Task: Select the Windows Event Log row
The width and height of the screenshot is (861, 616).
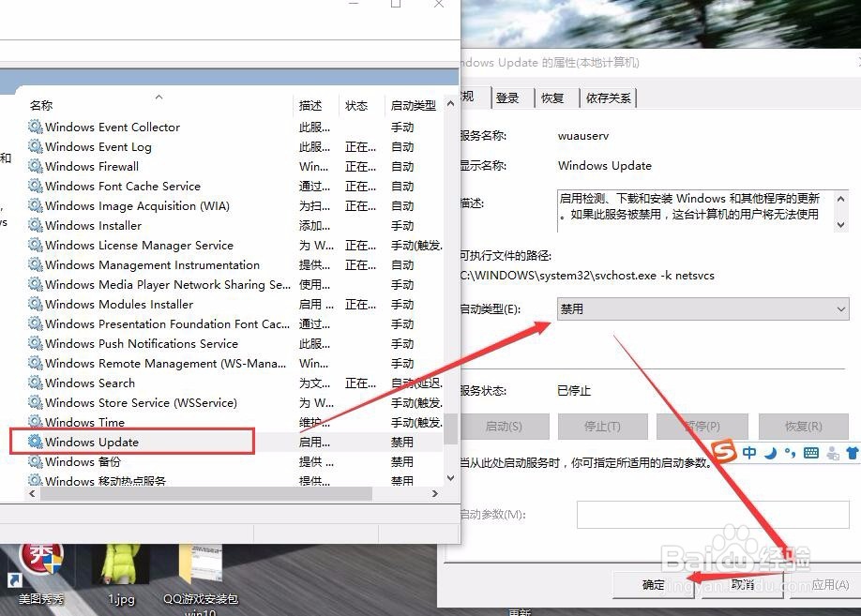Action: 235,146
